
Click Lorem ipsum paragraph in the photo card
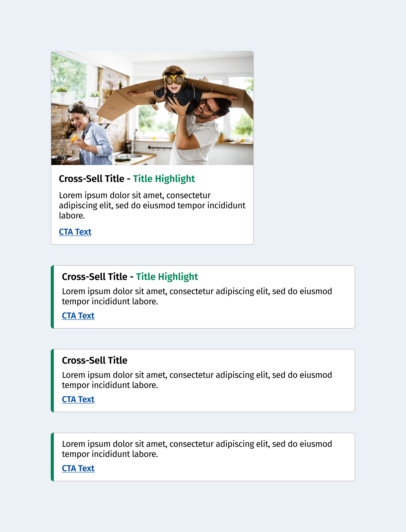(152, 205)
